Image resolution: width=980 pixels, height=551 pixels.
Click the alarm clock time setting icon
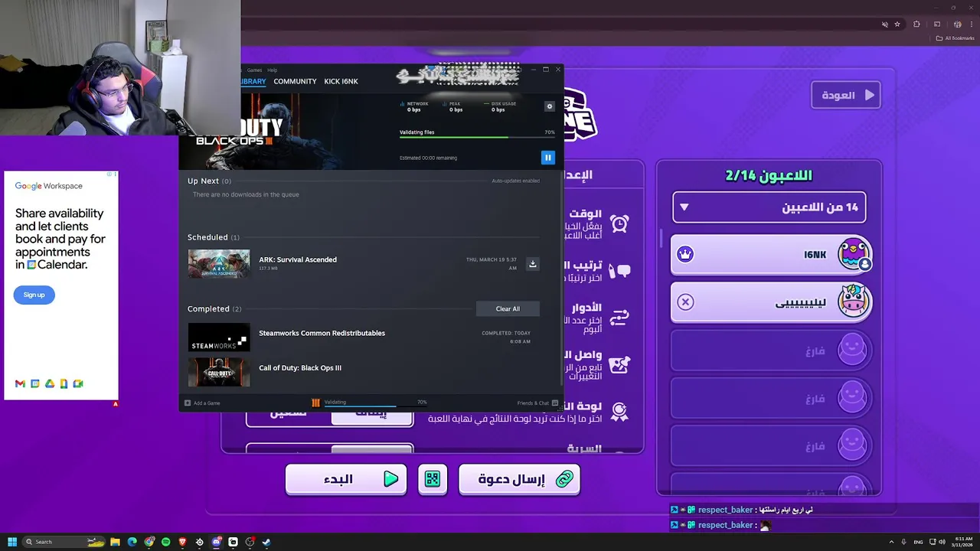619,223
